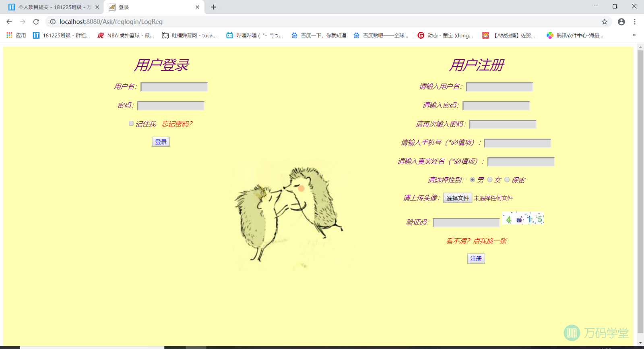Click the browser back arrow
This screenshot has width=644, height=349.
[9, 22]
